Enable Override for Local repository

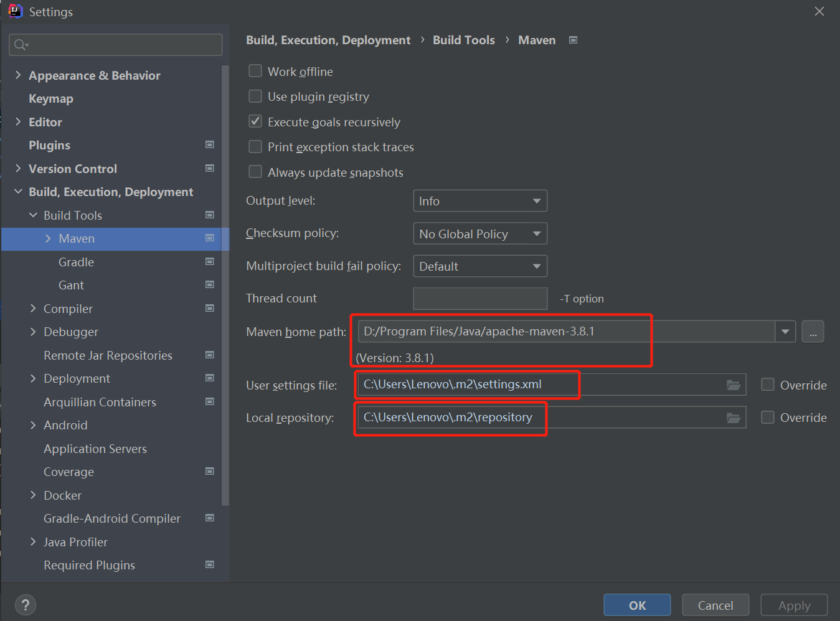coord(768,417)
